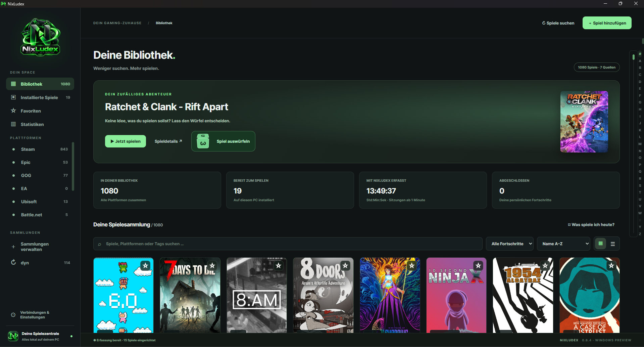Screen dimensions: 644x347
Task: Toggle favorite star on the 8:AM card
Action: pos(279,266)
